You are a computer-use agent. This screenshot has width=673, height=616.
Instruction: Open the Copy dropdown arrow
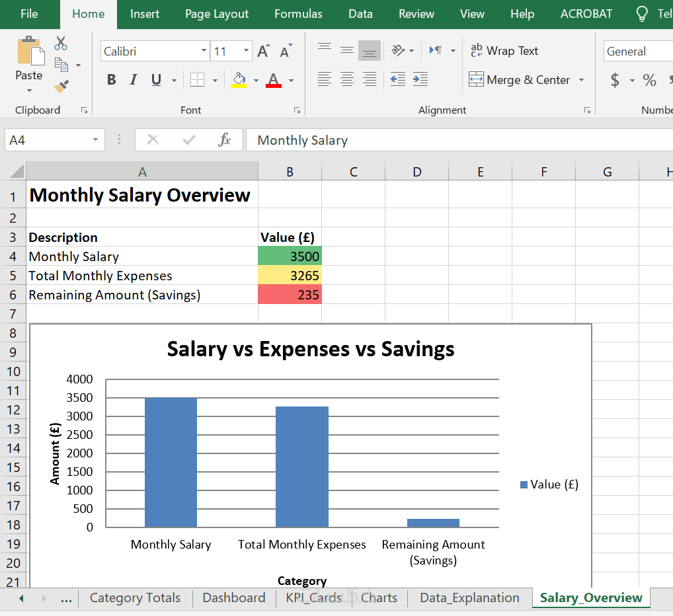[78, 65]
